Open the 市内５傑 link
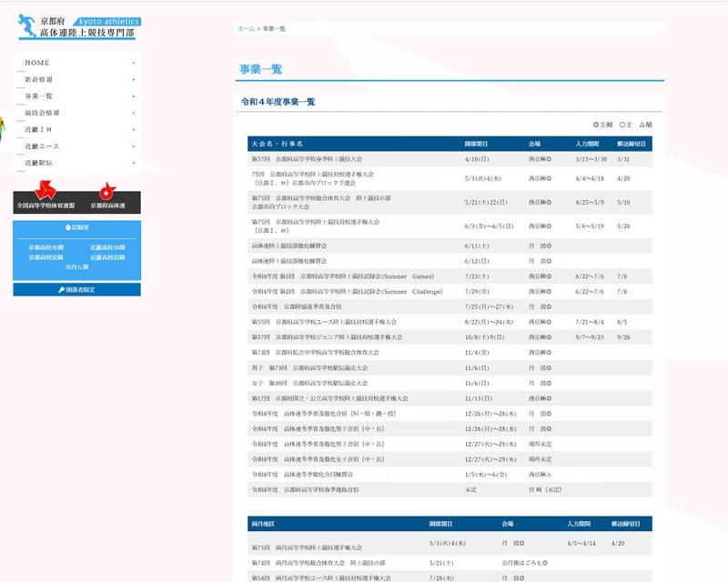Viewport: 728px width, 582px height. pyautogui.click(x=76, y=267)
